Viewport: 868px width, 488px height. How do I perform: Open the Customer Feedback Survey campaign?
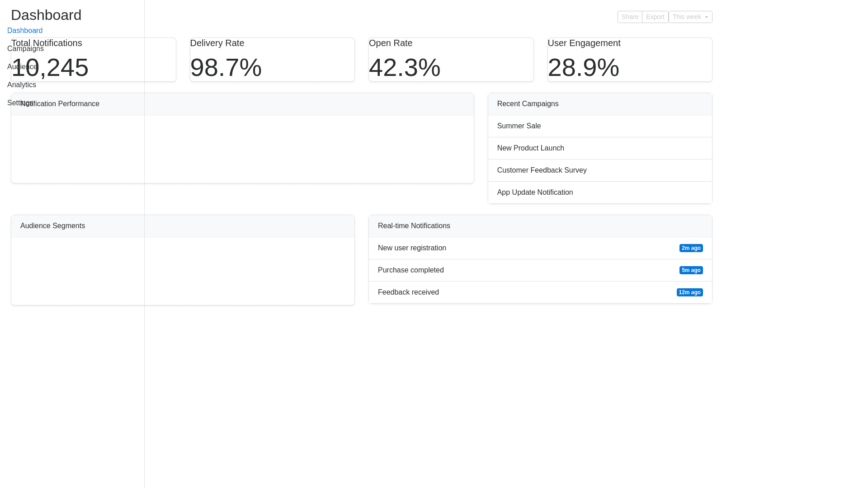pyautogui.click(x=542, y=170)
